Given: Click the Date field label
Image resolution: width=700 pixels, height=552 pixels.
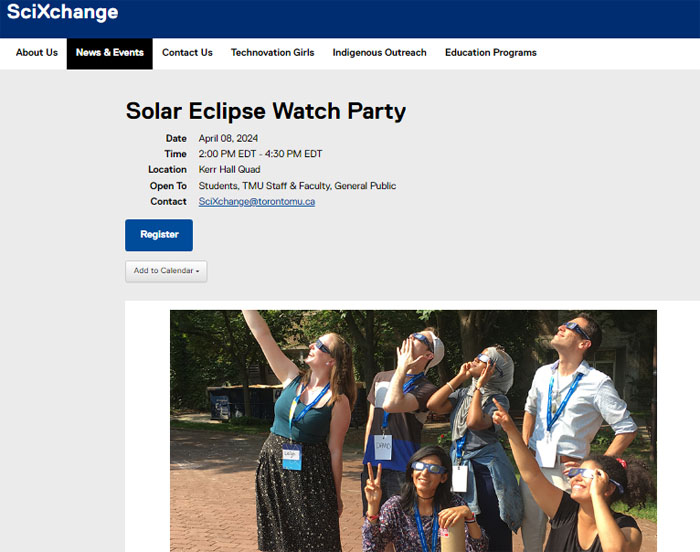Looking at the screenshot, I should point(176,138).
